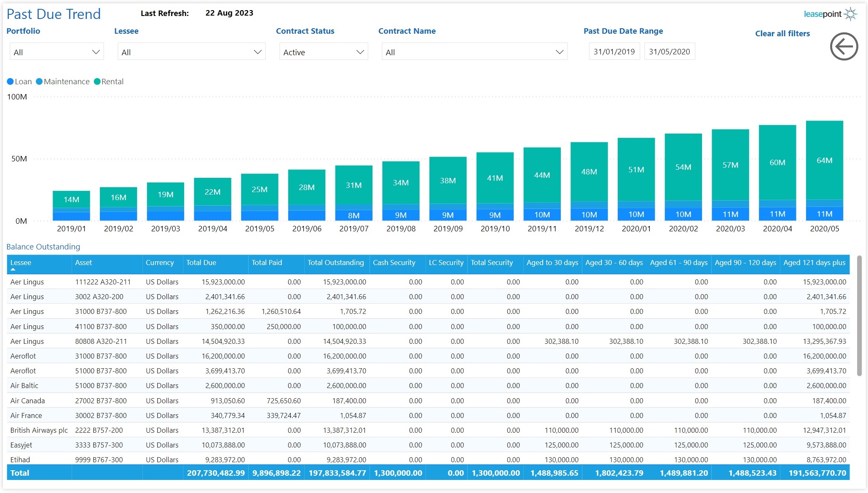Open the Lessee filter dropdown

(x=191, y=52)
